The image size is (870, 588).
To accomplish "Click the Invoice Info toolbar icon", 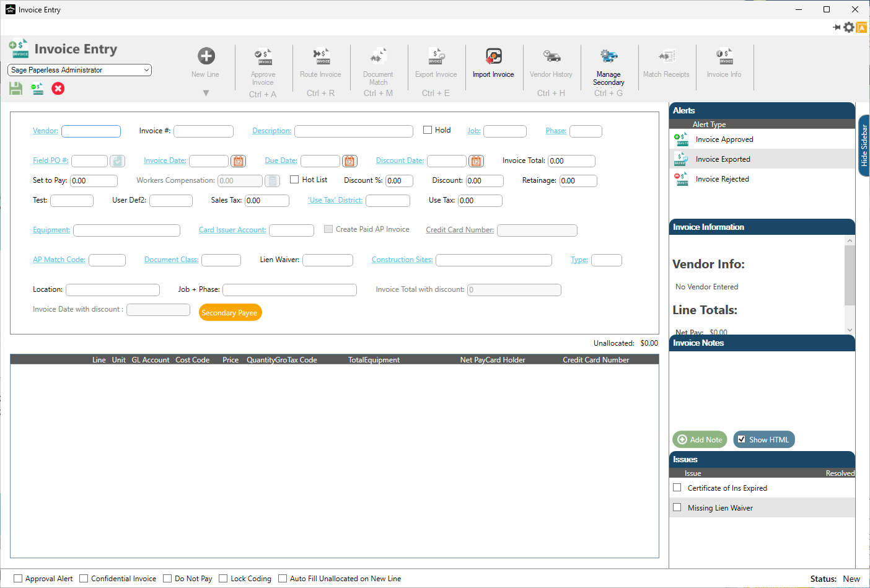I will 724,56.
